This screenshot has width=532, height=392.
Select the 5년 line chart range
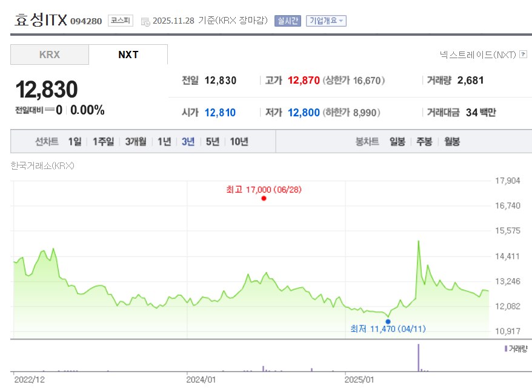(213, 142)
